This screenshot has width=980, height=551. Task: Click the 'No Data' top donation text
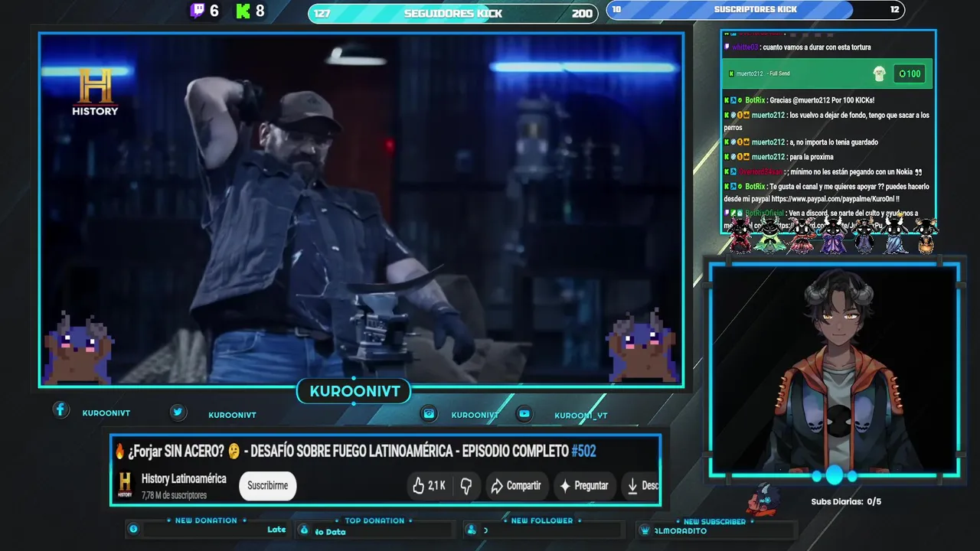[x=330, y=532]
